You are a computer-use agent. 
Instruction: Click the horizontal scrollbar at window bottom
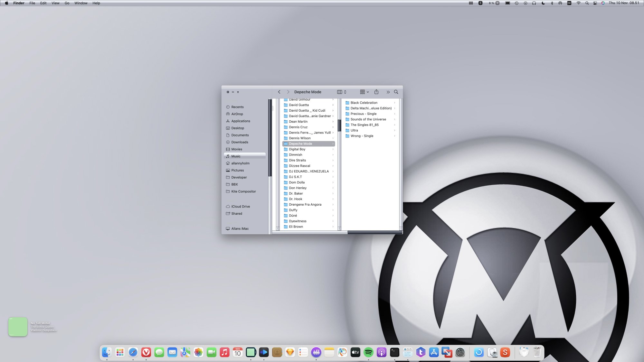(x=374, y=232)
